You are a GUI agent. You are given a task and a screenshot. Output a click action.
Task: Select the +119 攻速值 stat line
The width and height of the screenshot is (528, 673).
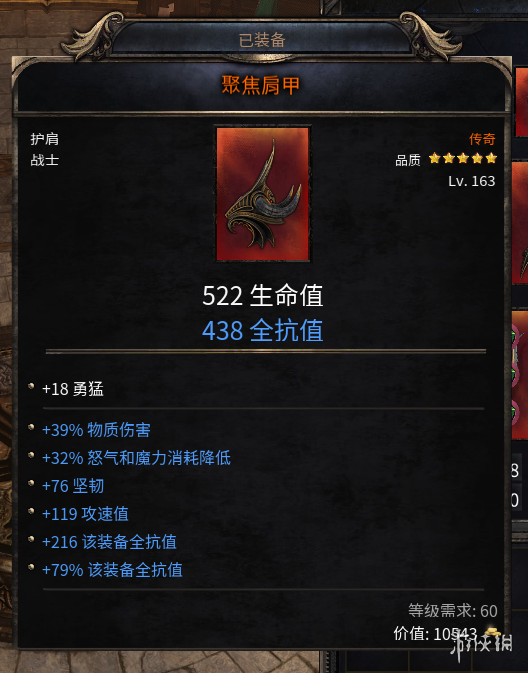point(85,514)
